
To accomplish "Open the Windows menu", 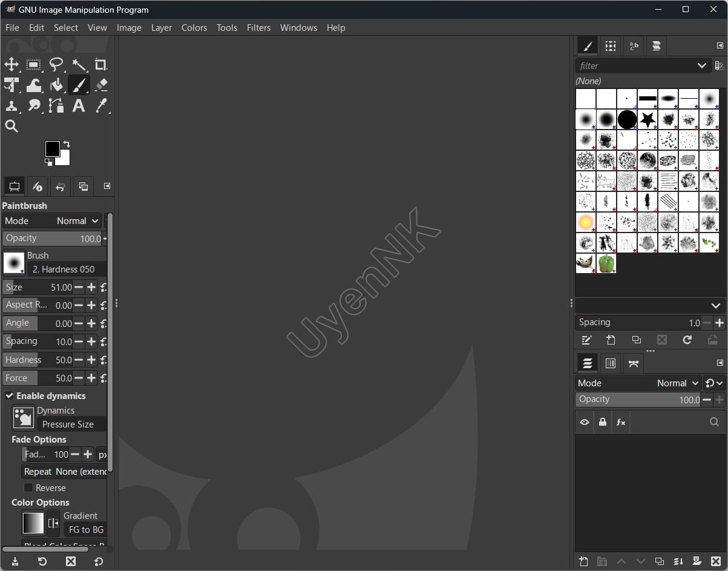I will (298, 28).
